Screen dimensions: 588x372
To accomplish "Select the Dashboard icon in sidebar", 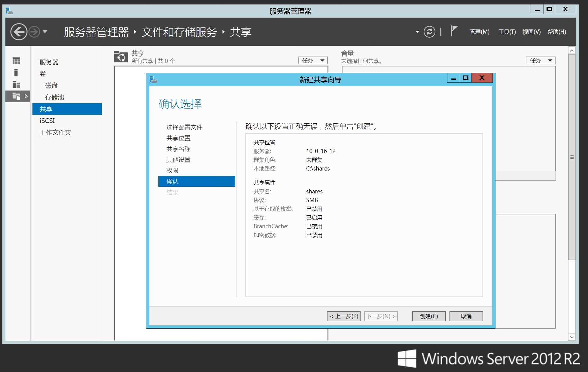I will (16, 61).
